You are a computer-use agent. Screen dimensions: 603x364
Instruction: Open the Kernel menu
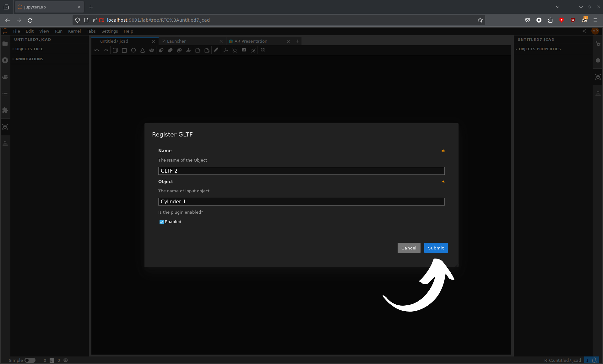coord(74,31)
